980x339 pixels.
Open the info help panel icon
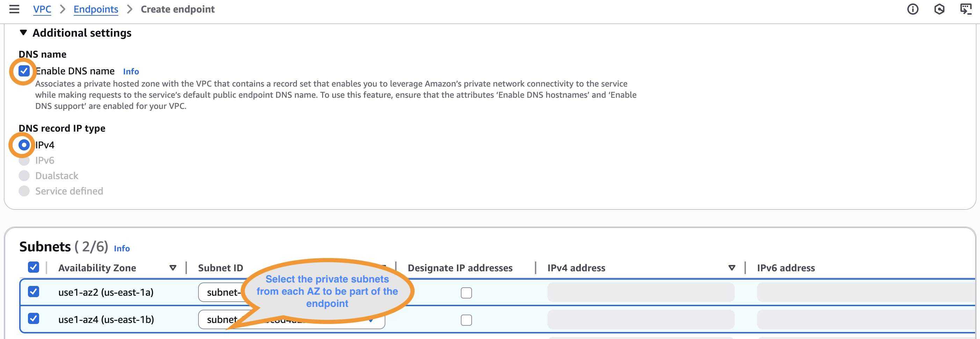tap(912, 9)
